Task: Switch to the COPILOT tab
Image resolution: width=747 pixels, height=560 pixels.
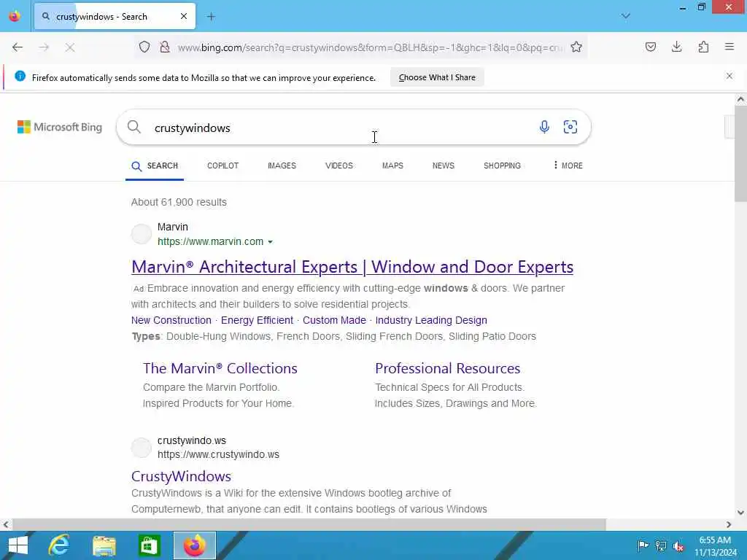Action: click(222, 166)
